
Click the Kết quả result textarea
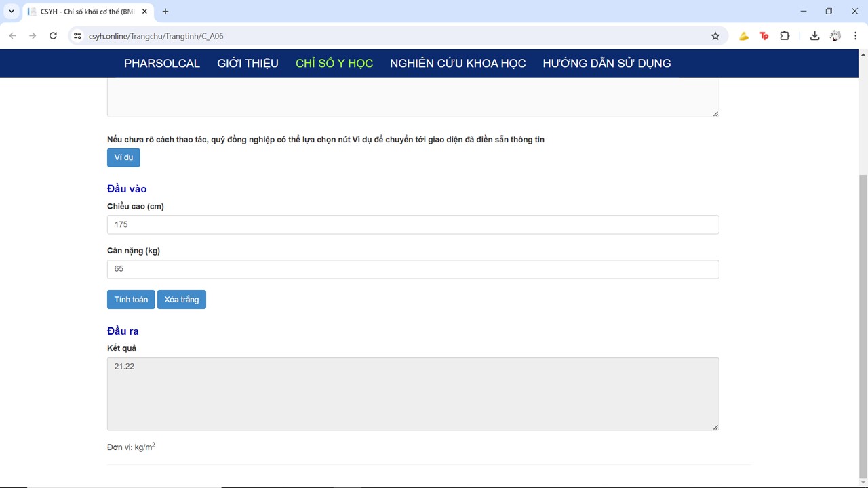[413, 394]
